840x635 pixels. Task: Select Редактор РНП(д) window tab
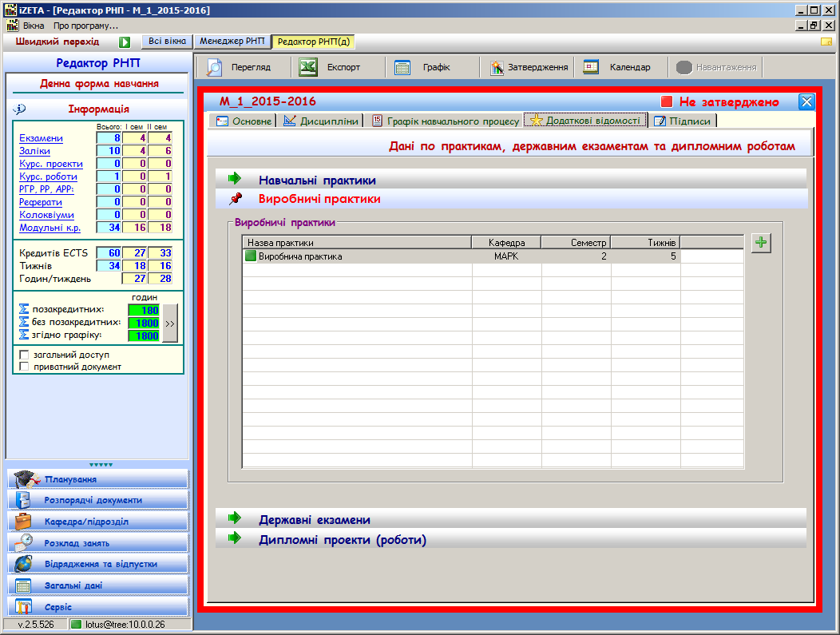pos(314,42)
